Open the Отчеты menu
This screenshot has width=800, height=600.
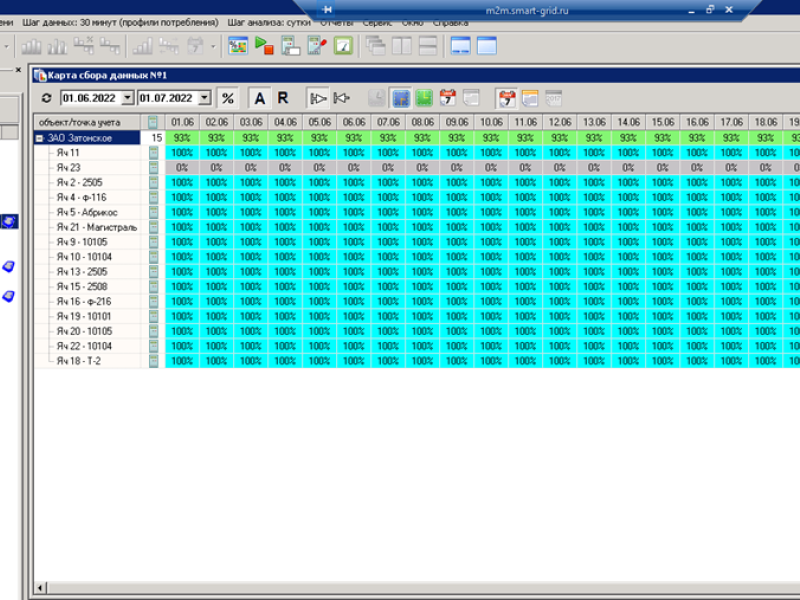337,22
